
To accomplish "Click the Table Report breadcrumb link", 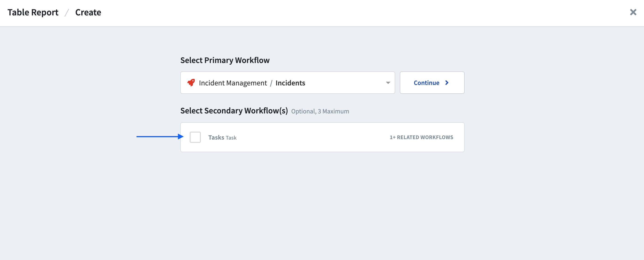I will [33, 12].
